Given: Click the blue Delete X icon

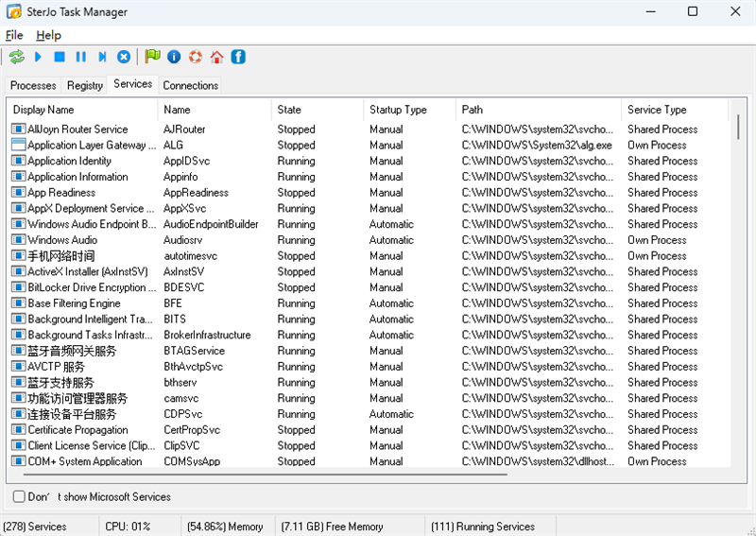Looking at the screenshot, I should click(124, 57).
